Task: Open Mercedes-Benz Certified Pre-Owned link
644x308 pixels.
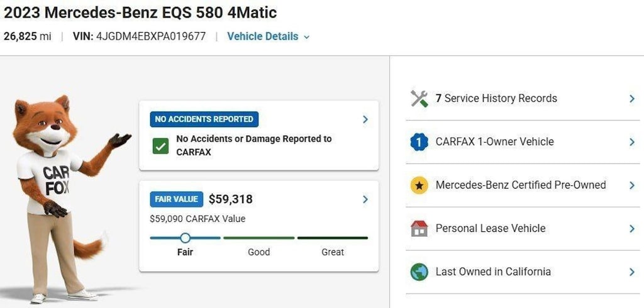Action: 520,185
